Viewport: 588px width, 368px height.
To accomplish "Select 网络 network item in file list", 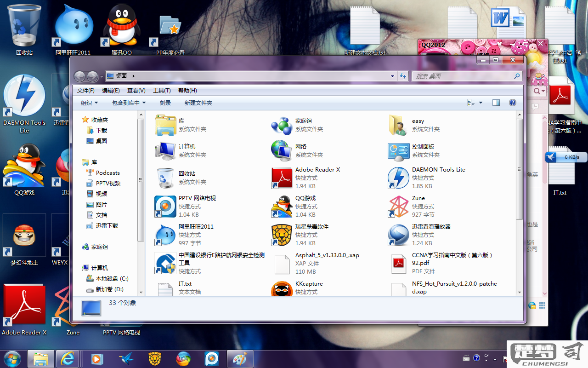I will point(296,151).
